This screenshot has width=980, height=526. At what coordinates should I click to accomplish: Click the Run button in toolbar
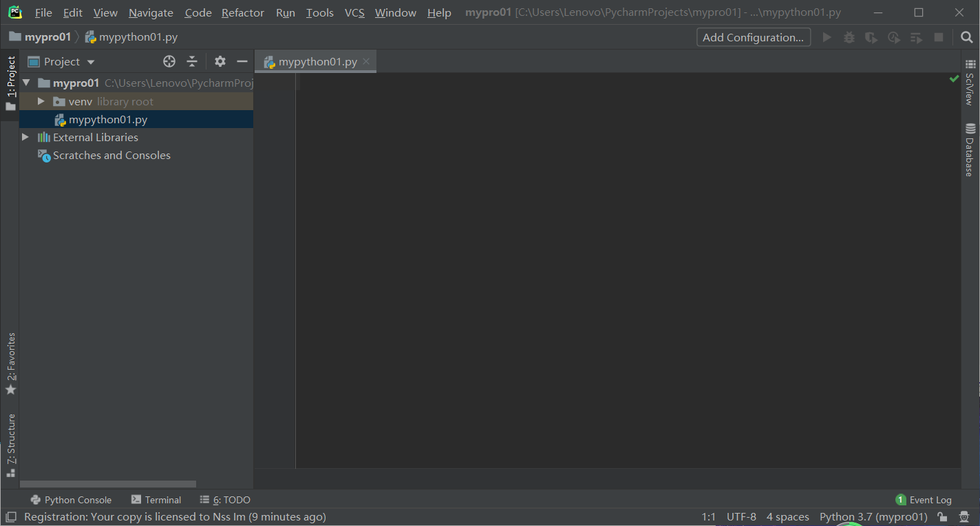tap(827, 37)
